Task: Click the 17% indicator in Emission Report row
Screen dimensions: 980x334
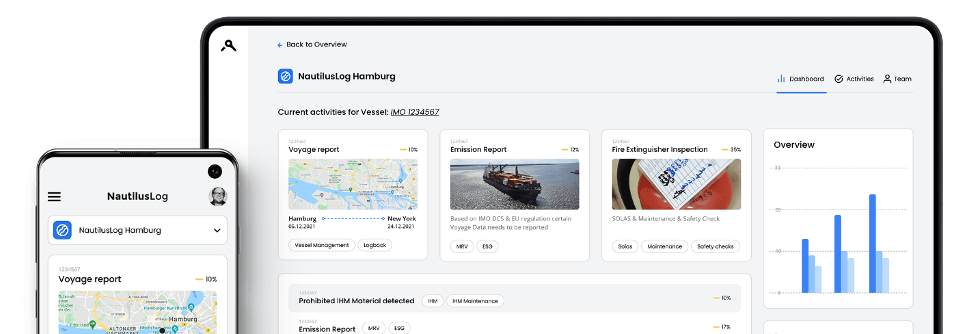Action: click(x=722, y=327)
